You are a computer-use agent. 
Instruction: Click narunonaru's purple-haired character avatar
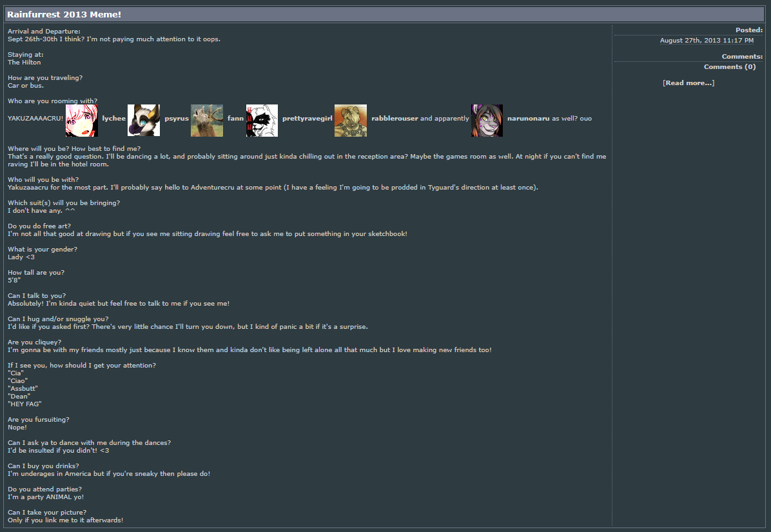click(487, 121)
